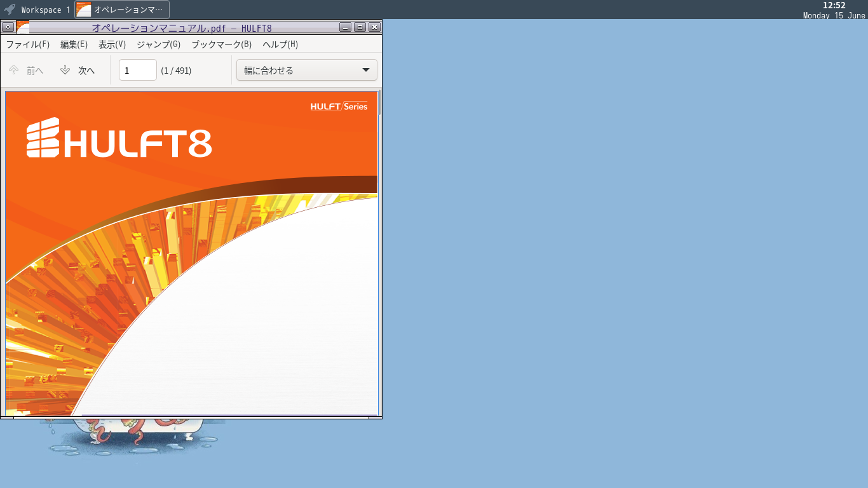Click the PDF document icon in title bar
Screen dimensions: 868x488
[23, 27]
